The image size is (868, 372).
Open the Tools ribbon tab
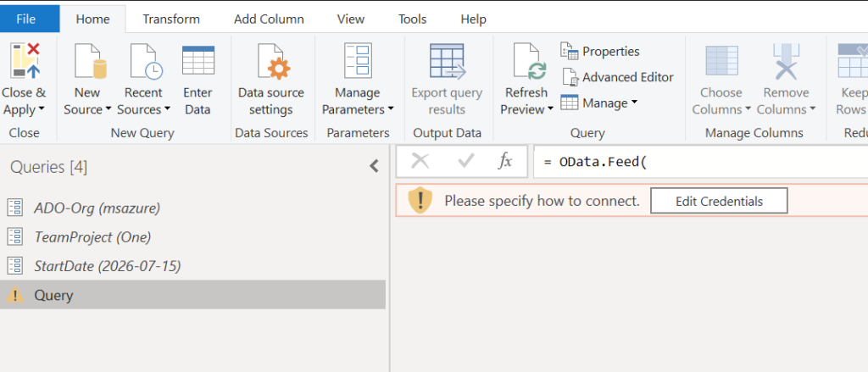[413, 19]
